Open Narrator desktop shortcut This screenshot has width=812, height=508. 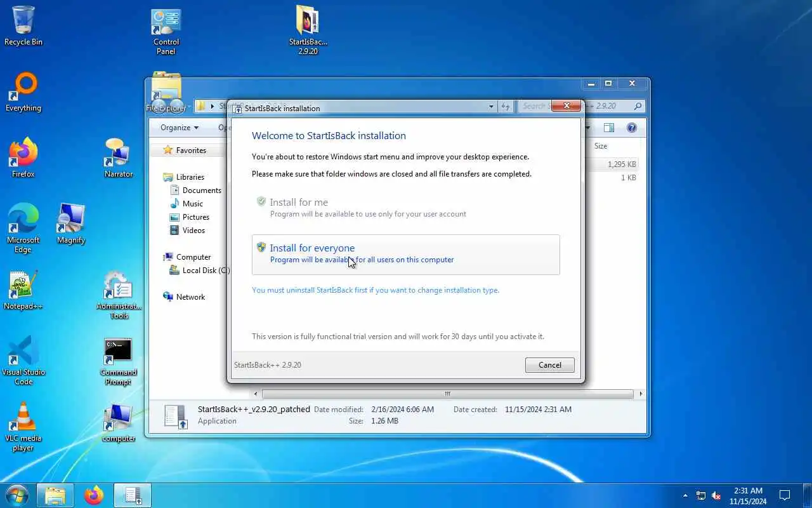(x=119, y=157)
